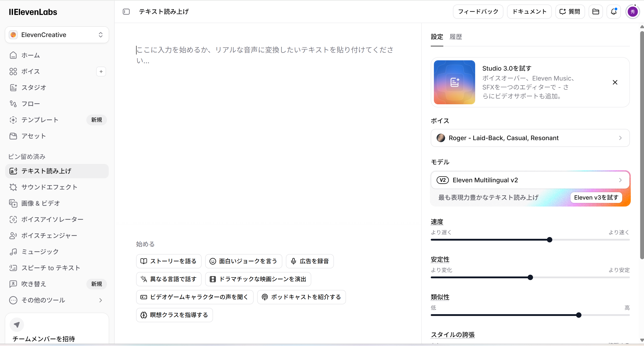The height and width of the screenshot is (346, 644).
Task: Open the ElevenCreative workspace switcher
Action: pyautogui.click(x=57, y=35)
